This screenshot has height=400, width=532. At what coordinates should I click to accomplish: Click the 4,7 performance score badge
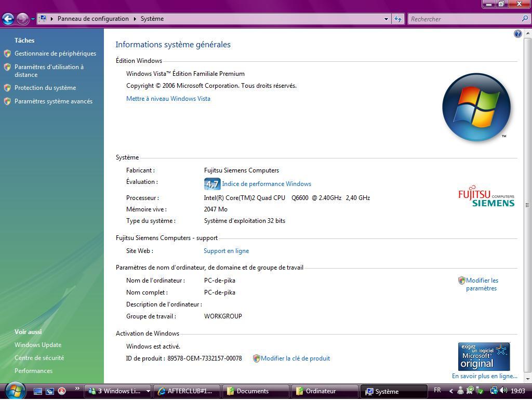point(212,184)
